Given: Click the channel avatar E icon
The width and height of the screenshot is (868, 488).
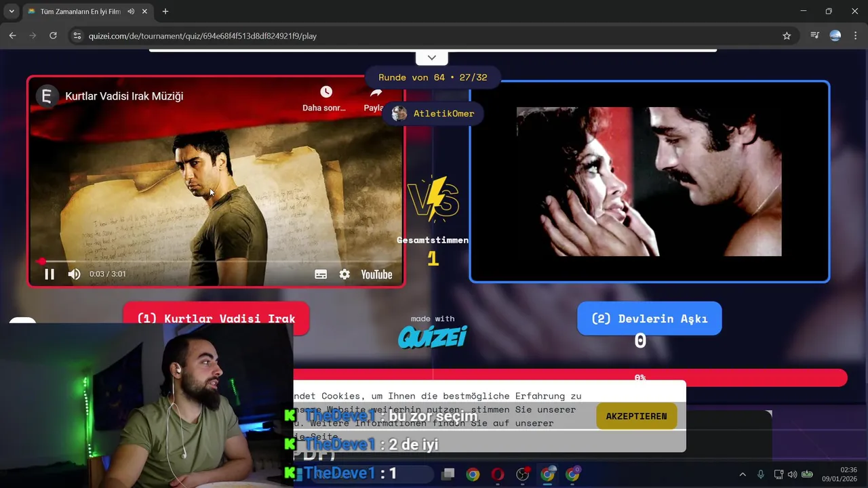Looking at the screenshot, I should (x=46, y=96).
